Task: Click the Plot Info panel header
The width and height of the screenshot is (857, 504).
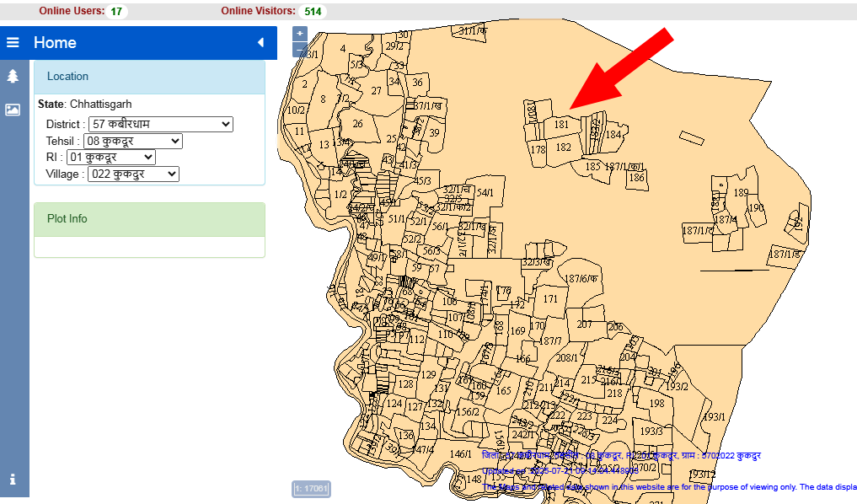Action: pos(149,219)
